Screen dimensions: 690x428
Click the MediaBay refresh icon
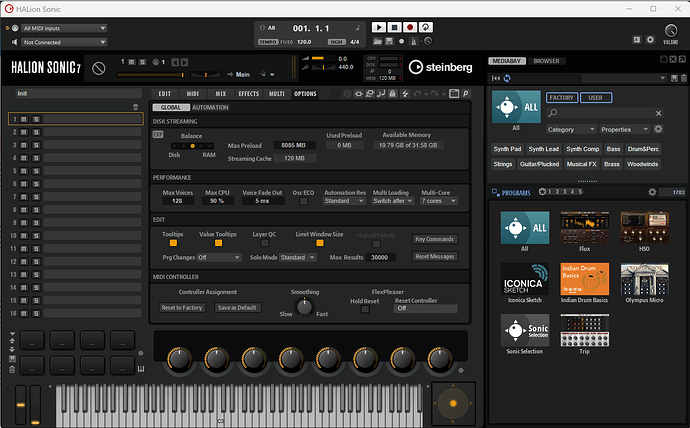click(x=507, y=78)
